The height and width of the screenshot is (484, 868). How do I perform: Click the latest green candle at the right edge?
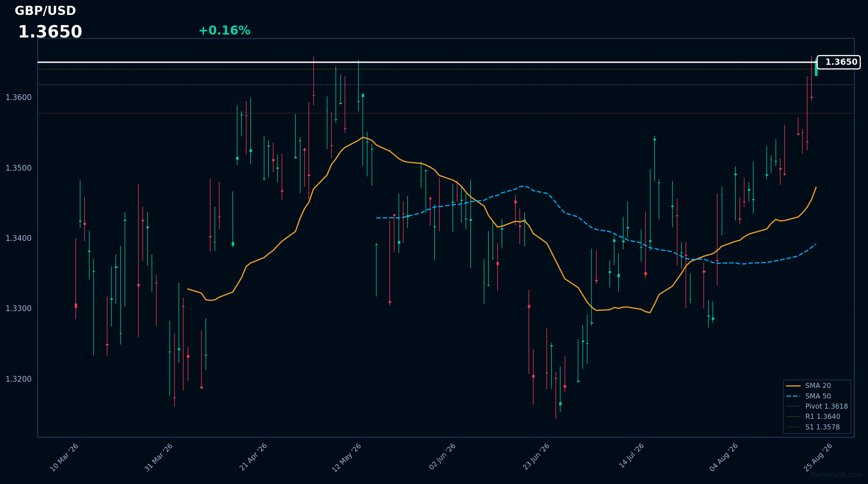(816, 68)
